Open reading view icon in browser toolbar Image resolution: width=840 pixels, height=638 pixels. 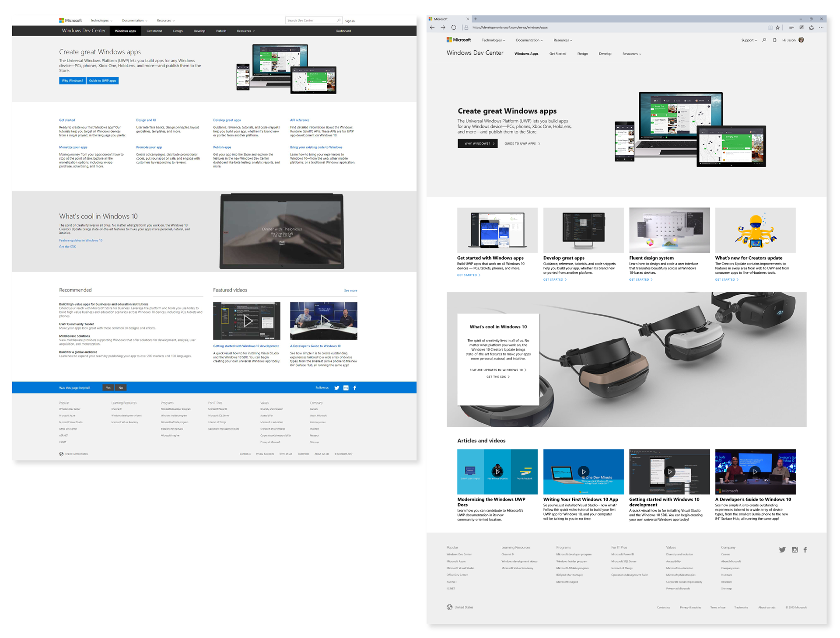(770, 28)
